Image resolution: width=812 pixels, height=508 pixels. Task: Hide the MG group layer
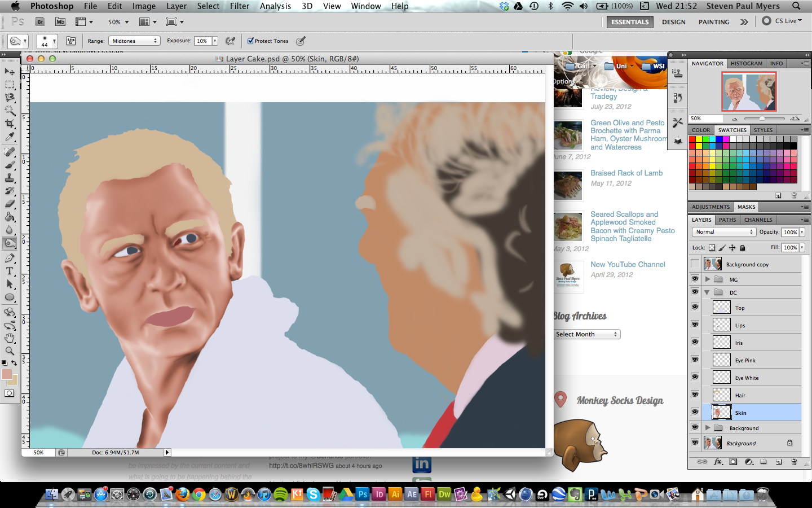pos(695,279)
